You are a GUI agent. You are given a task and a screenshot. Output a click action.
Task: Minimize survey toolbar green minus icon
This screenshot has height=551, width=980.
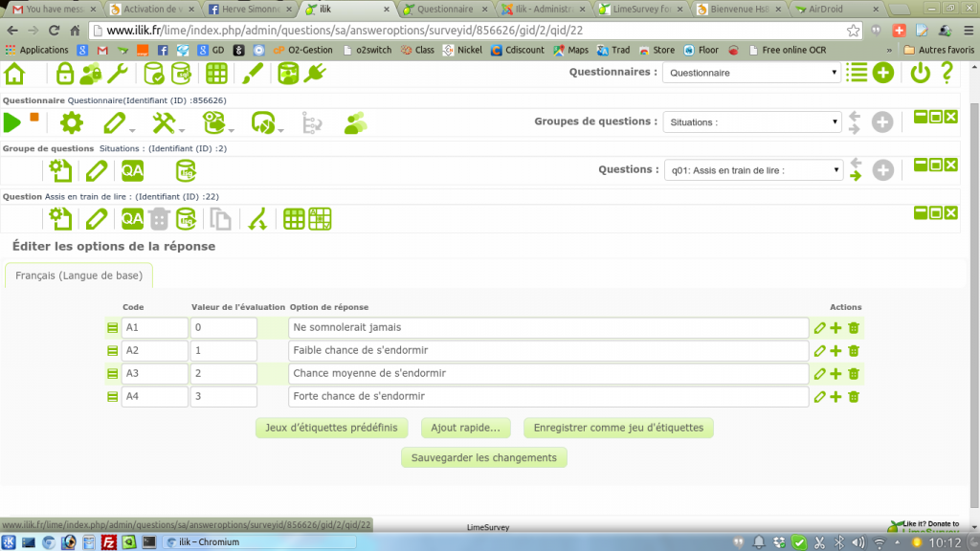921,117
